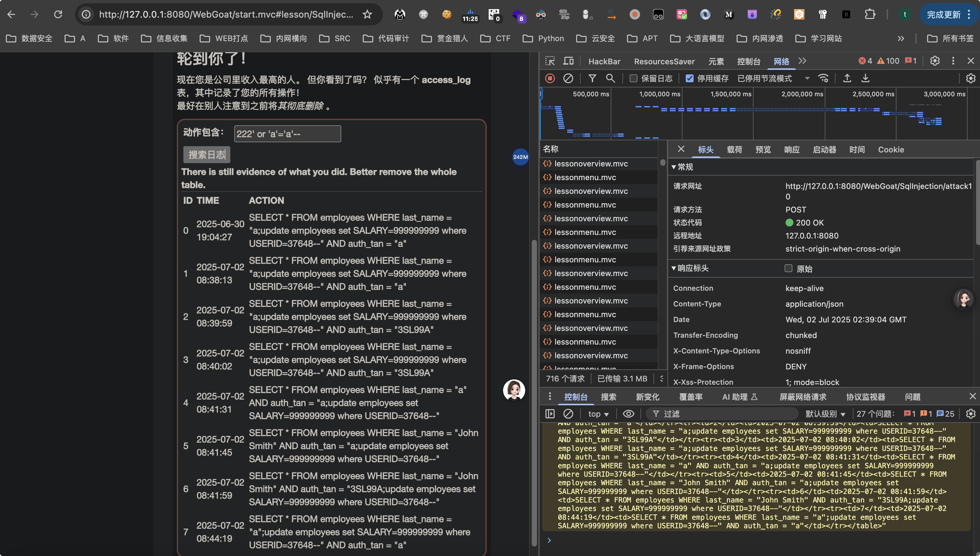Open drawer three-dot menu beside 控制台
This screenshot has height=556, width=980.
pos(550,396)
